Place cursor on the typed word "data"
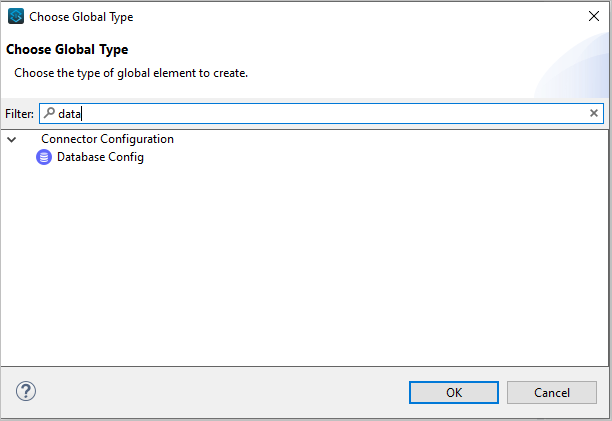Viewport: 612px width, 421px height. 69,114
